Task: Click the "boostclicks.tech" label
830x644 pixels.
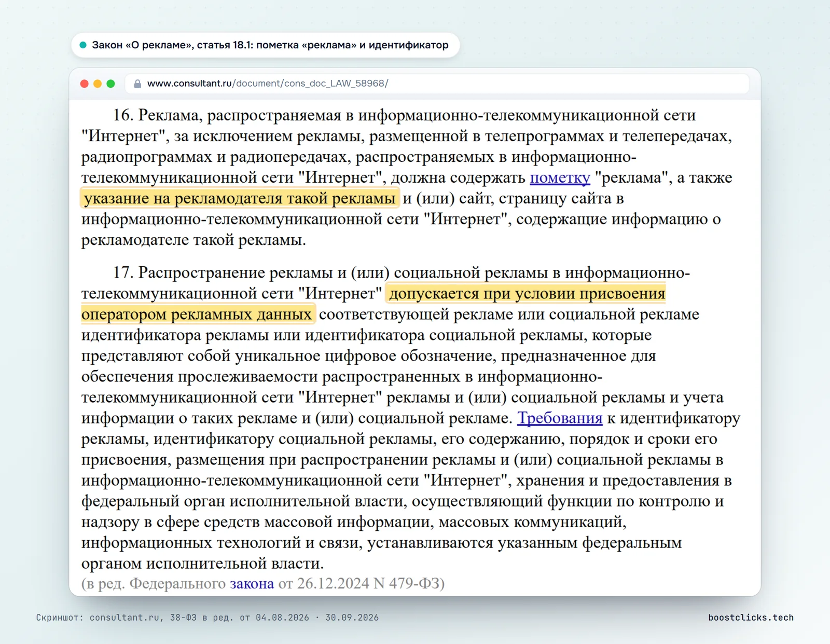Action: click(x=751, y=618)
